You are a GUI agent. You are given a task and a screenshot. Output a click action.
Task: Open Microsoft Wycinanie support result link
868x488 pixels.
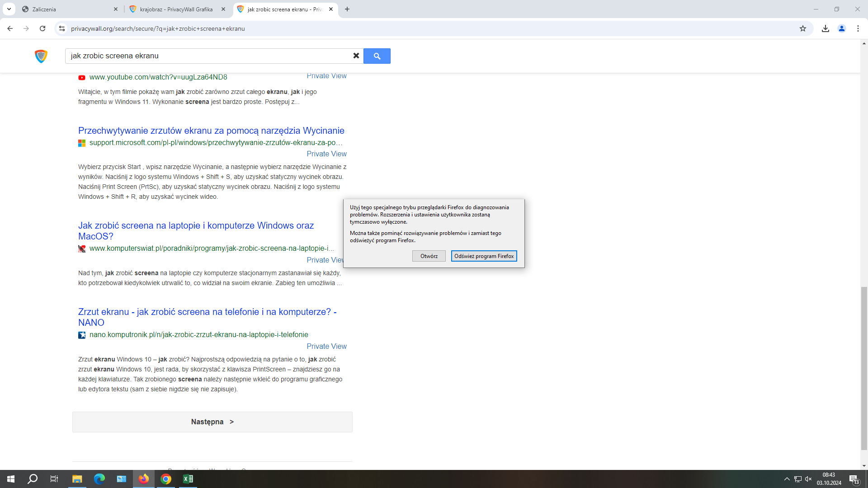click(x=211, y=131)
